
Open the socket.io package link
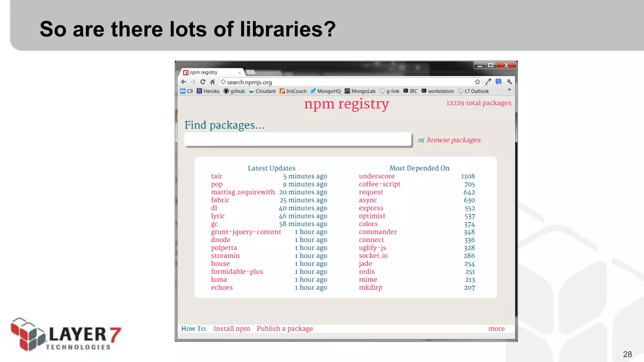pyautogui.click(x=373, y=256)
